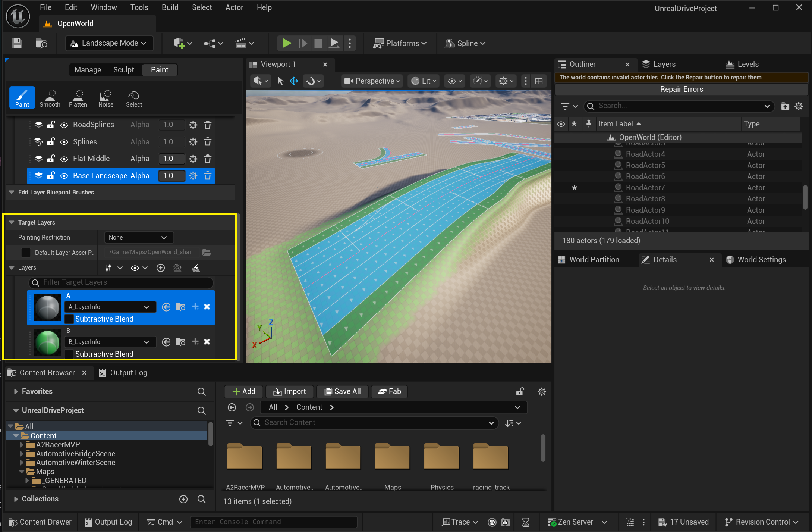The height and width of the screenshot is (532, 812).
Task: Focus the console command input
Action: [x=273, y=522]
